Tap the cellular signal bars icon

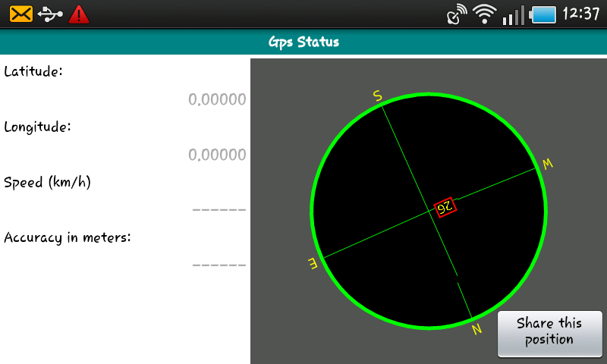(514, 15)
